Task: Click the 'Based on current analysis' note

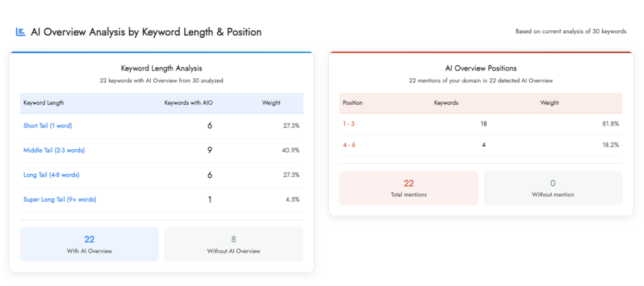Action: [x=570, y=31]
